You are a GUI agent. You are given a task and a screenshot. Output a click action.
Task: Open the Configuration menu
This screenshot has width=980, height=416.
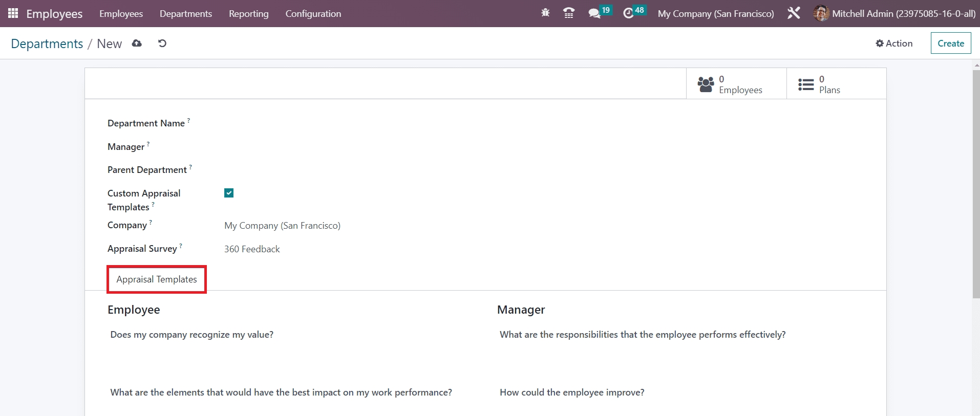point(313,14)
